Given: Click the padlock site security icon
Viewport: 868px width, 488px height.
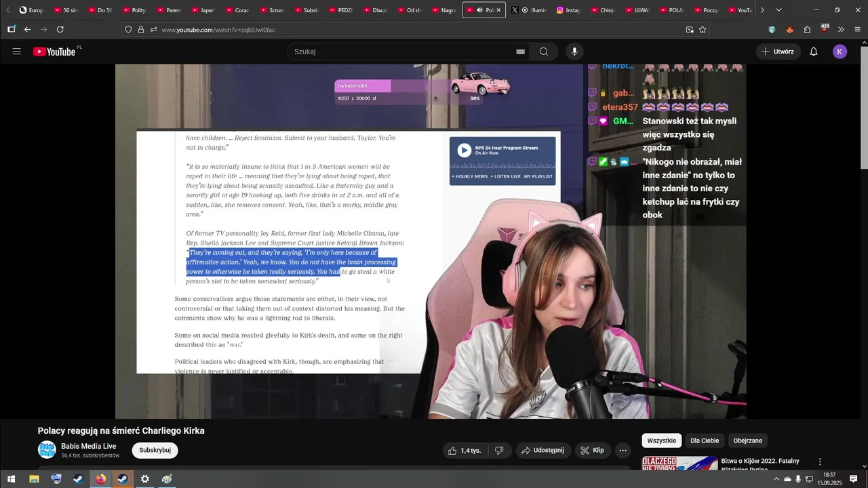Looking at the screenshot, I should point(141,29).
